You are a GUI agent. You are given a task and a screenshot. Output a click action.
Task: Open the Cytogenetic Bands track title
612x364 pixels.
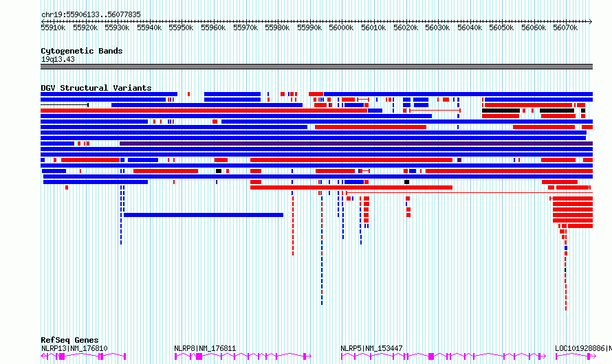82,51
